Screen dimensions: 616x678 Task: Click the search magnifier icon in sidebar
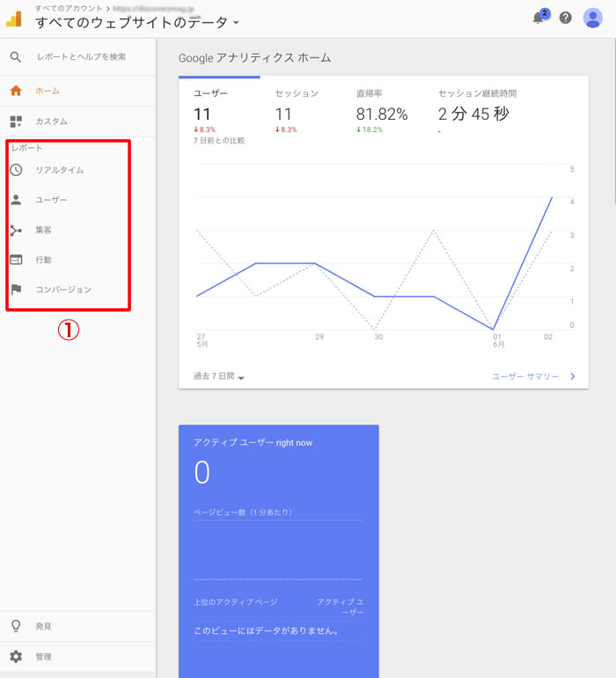tap(16, 56)
